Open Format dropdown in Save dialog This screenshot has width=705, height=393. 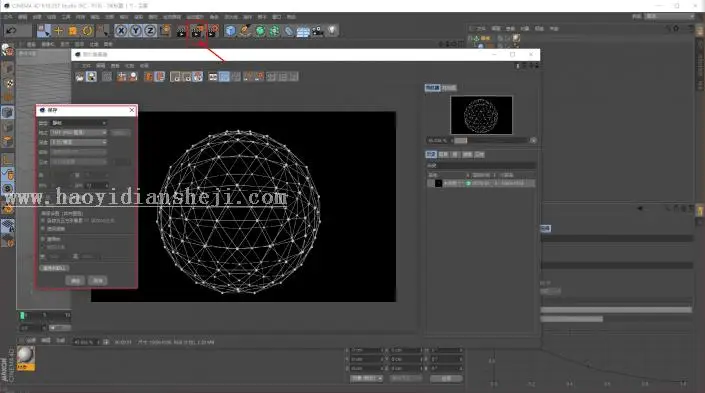(x=78, y=133)
